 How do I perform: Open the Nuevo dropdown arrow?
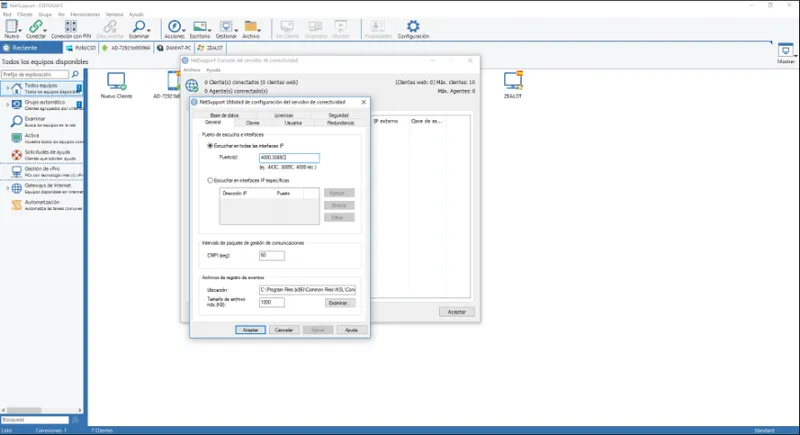[x=20, y=30]
